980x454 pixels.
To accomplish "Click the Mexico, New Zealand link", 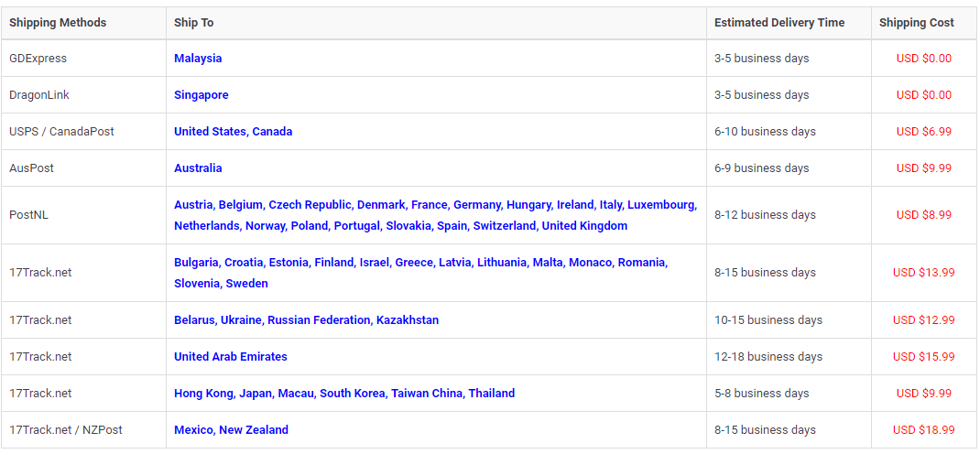I will (231, 430).
